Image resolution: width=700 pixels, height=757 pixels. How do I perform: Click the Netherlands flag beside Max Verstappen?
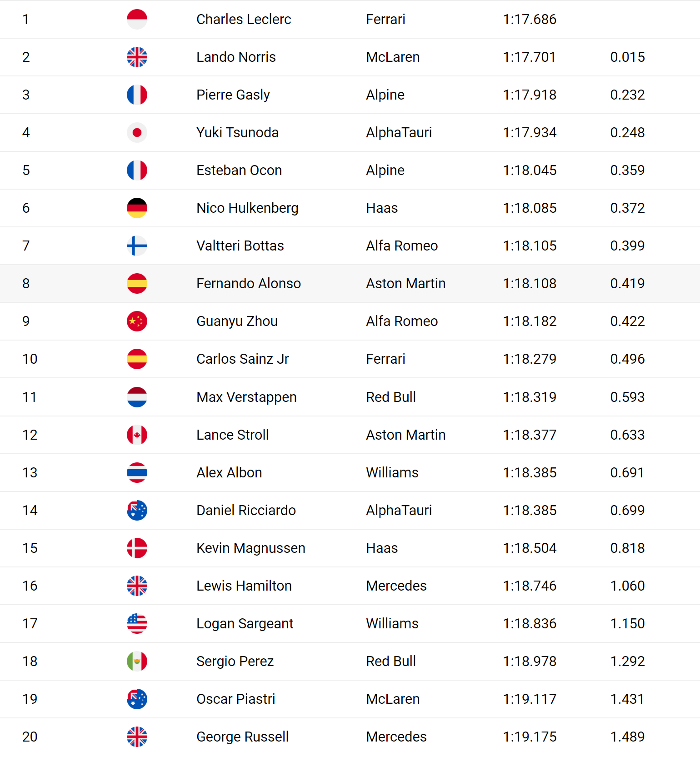[x=137, y=397]
